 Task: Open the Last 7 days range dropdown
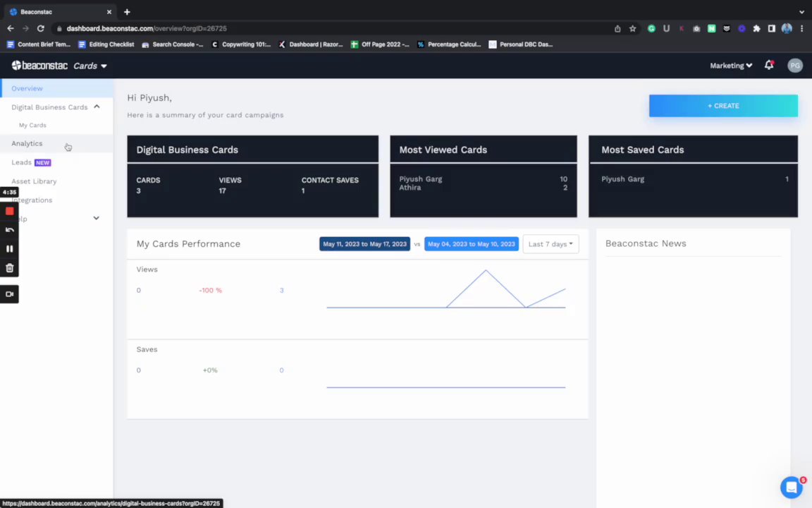550,243
